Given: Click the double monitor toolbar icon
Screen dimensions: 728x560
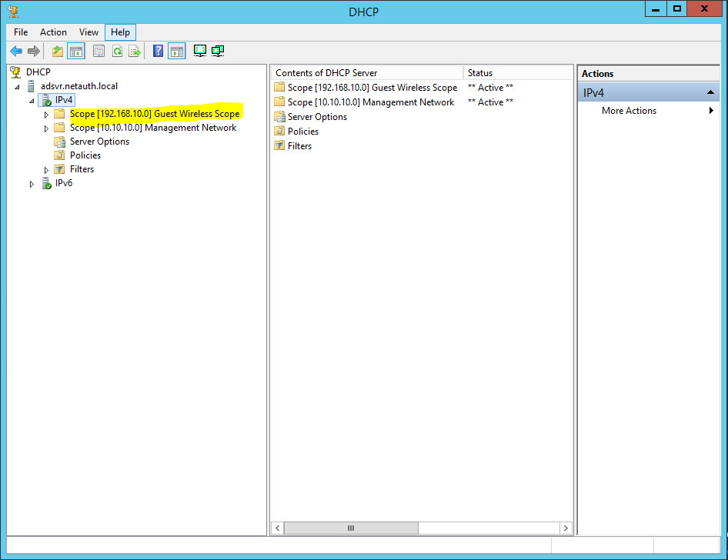Looking at the screenshot, I should point(218,51).
